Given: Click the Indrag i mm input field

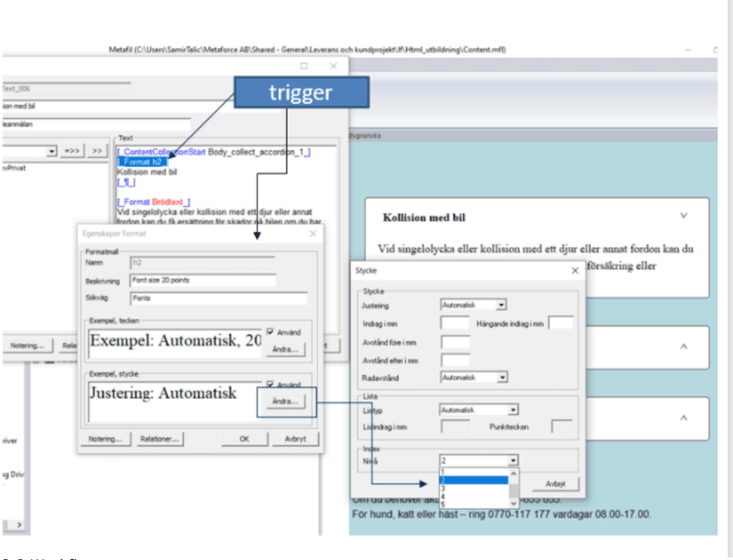Looking at the screenshot, I should (455, 324).
